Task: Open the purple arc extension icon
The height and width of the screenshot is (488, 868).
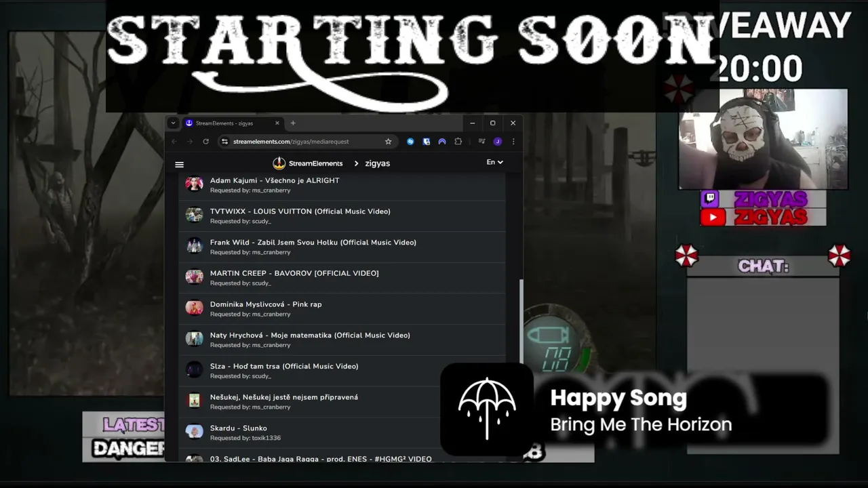Action: (x=442, y=142)
